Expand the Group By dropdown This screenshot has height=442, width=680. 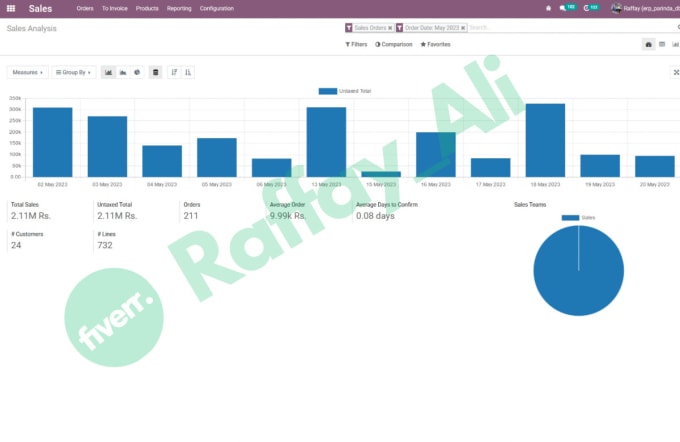74,72
